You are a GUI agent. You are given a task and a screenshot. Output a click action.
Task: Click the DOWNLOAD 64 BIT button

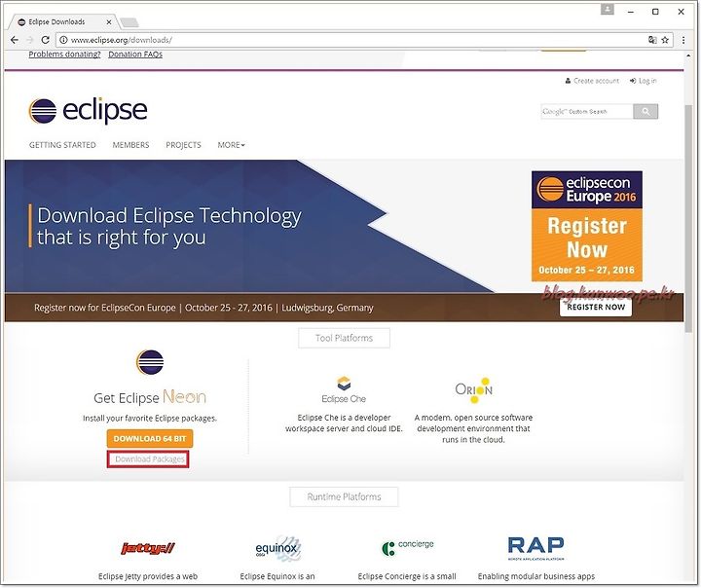(x=150, y=439)
